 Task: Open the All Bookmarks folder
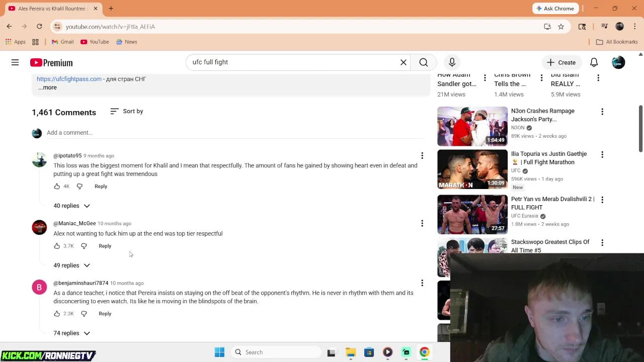tap(617, 42)
